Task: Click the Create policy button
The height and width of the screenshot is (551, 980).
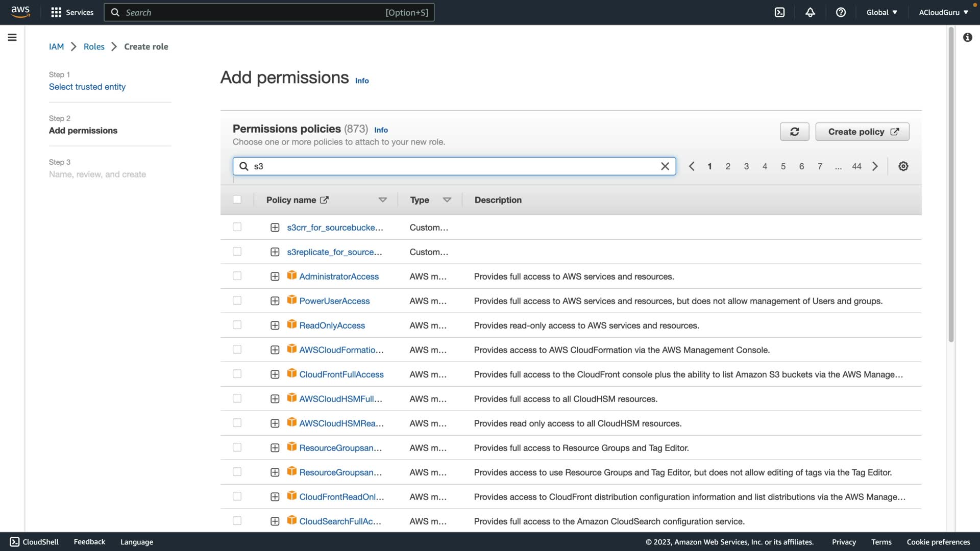Action: pos(862,132)
